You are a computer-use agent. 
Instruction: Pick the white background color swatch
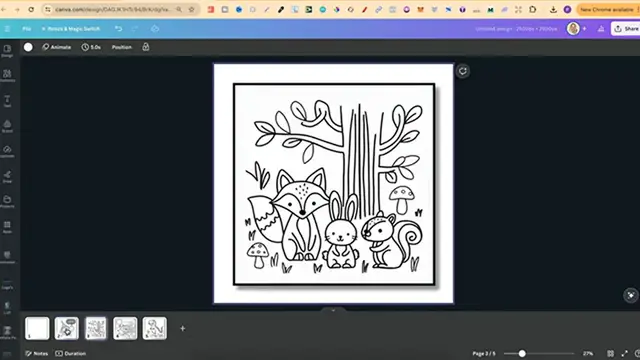coord(28,47)
